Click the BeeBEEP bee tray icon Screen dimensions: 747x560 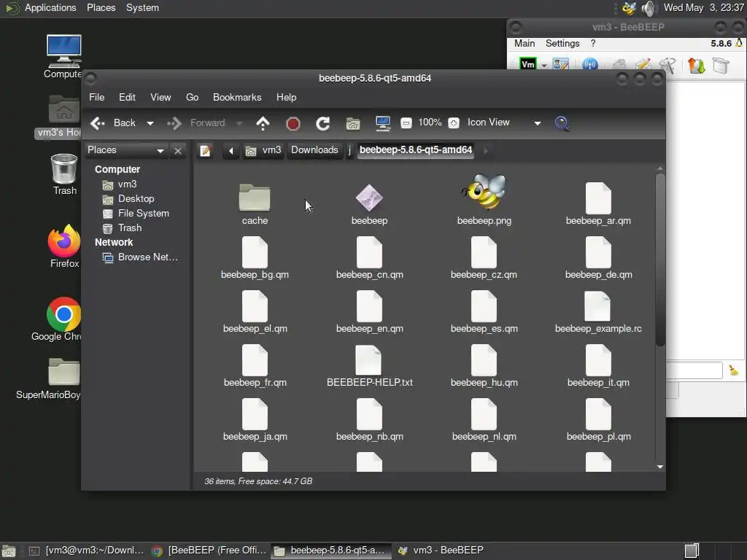pos(629,8)
